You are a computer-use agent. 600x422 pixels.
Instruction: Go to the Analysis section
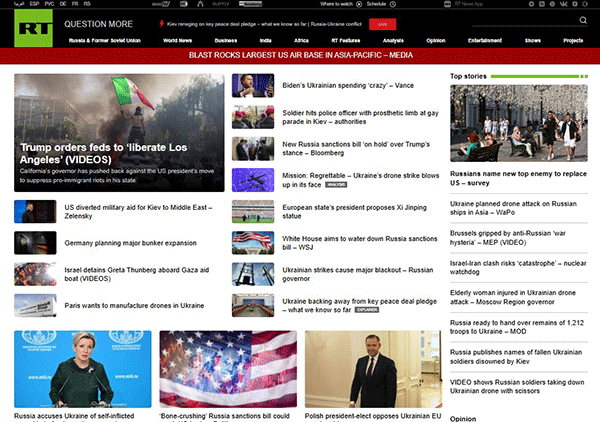click(393, 41)
